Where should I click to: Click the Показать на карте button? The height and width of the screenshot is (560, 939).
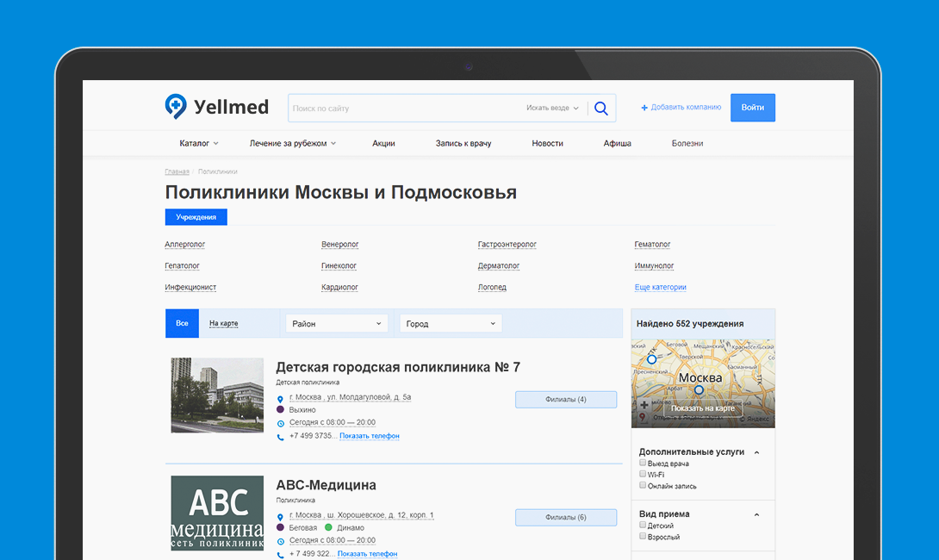click(702, 408)
